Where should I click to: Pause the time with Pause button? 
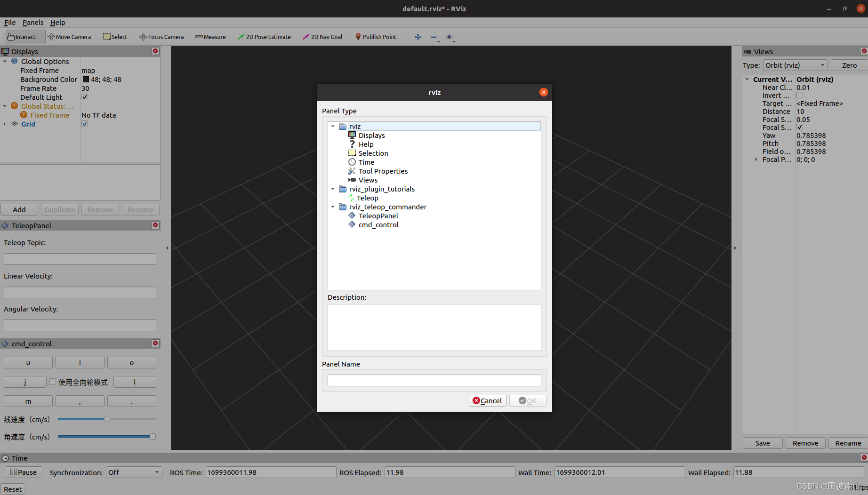point(24,472)
